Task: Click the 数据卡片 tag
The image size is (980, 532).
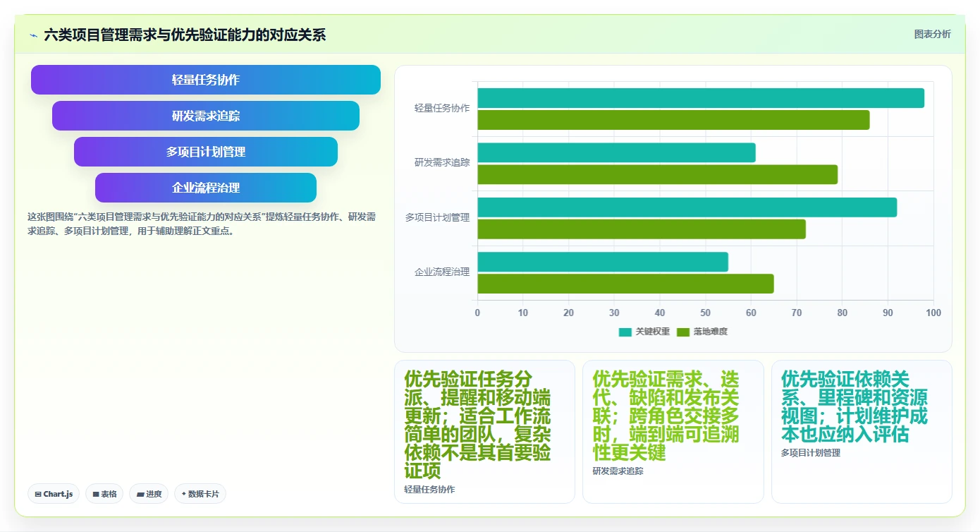Action: click(200, 494)
